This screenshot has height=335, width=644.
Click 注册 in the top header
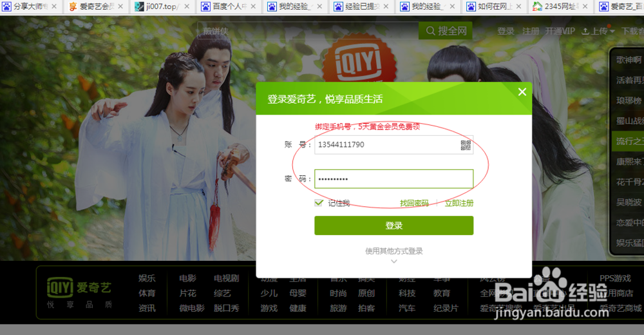(x=530, y=31)
